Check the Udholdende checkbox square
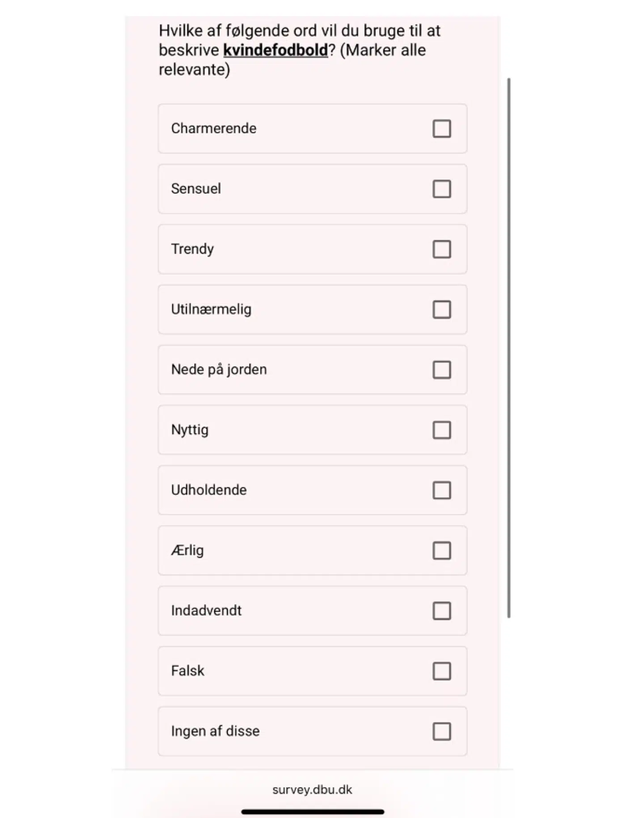Viewport: 644px width, 818px height. [x=441, y=490]
